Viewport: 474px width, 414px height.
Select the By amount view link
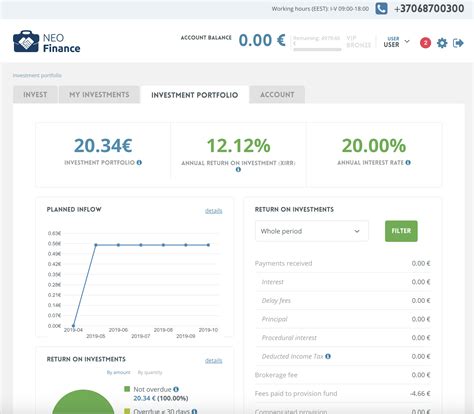(118, 372)
